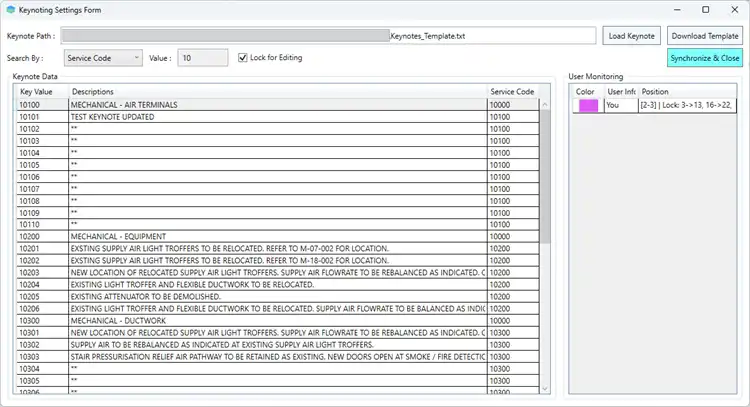Image resolution: width=750 pixels, height=407 pixels.
Task: Select key value cell 10110
Action: [43, 224]
